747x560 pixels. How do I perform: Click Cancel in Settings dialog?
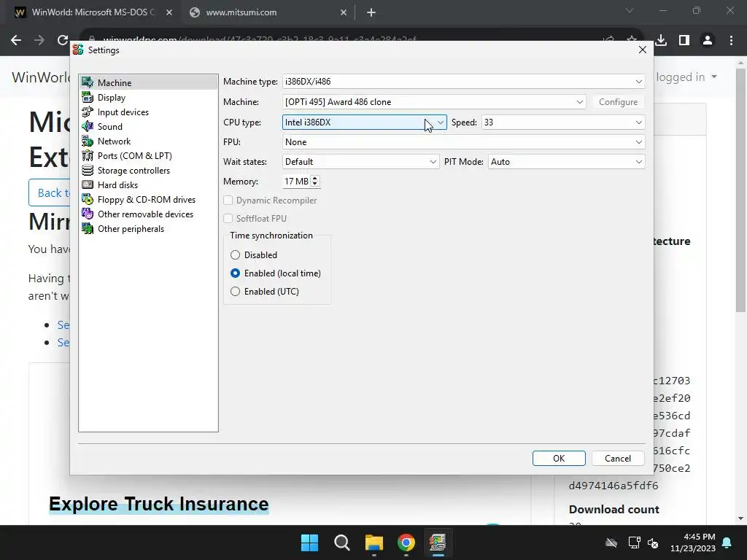pyautogui.click(x=618, y=458)
